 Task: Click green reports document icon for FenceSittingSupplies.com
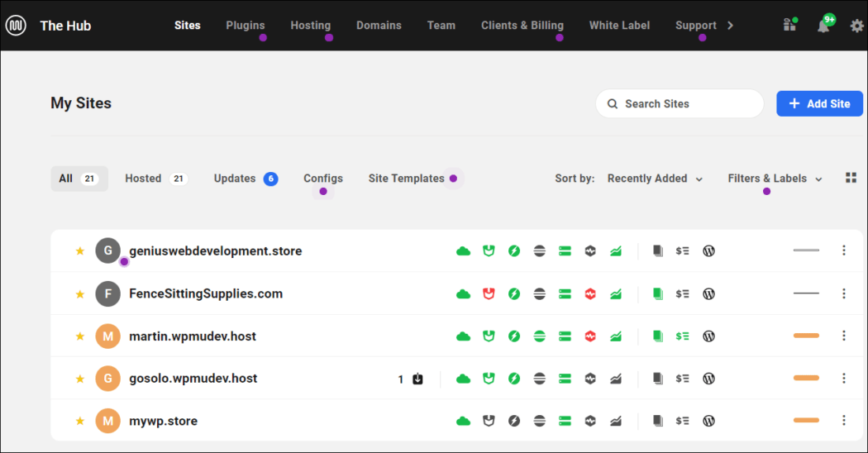(658, 293)
